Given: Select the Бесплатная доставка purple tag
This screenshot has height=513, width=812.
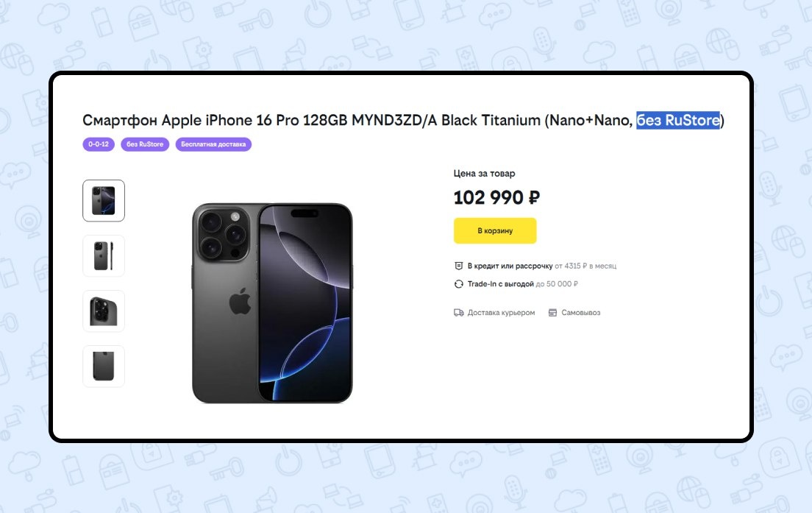Looking at the screenshot, I should 213,144.
